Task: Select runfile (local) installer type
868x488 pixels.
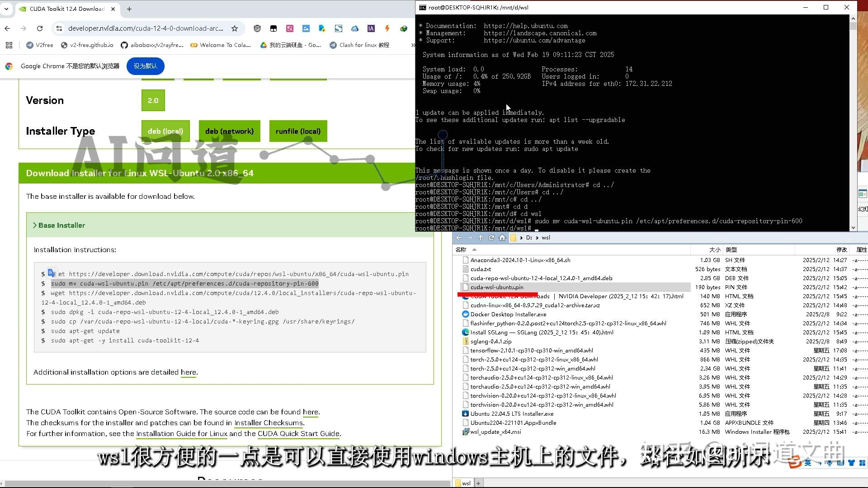Action: (x=298, y=131)
